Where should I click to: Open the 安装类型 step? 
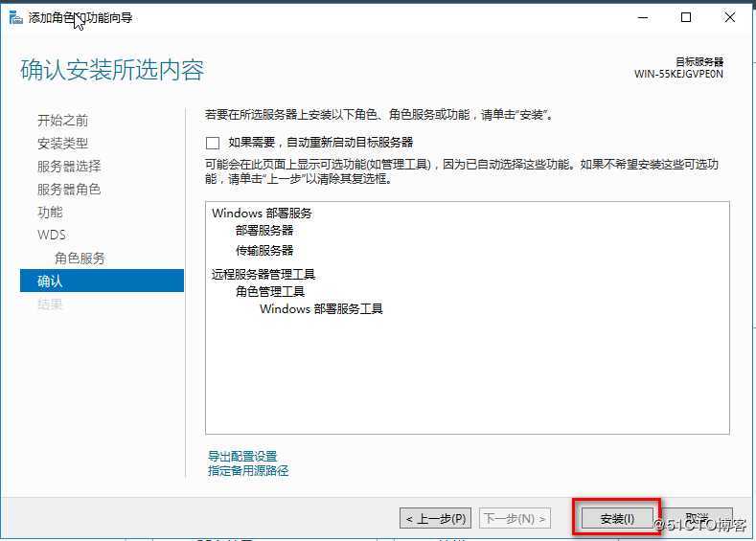click(62, 144)
